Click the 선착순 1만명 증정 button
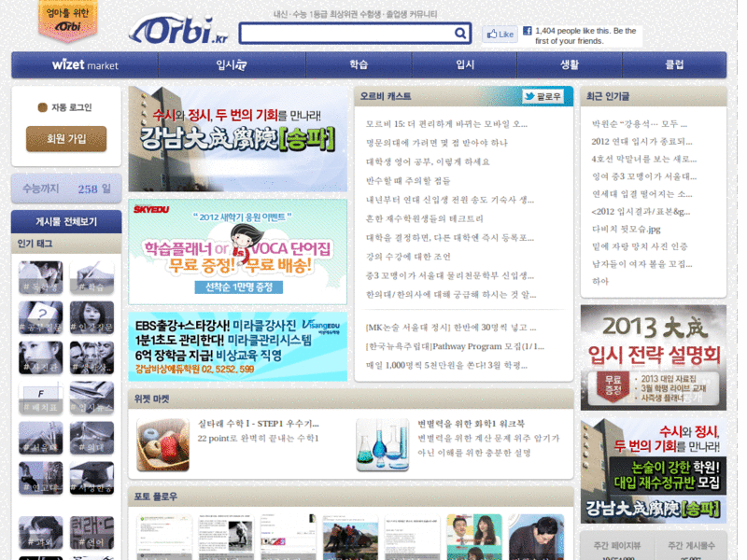 click(x=239, y=287)
